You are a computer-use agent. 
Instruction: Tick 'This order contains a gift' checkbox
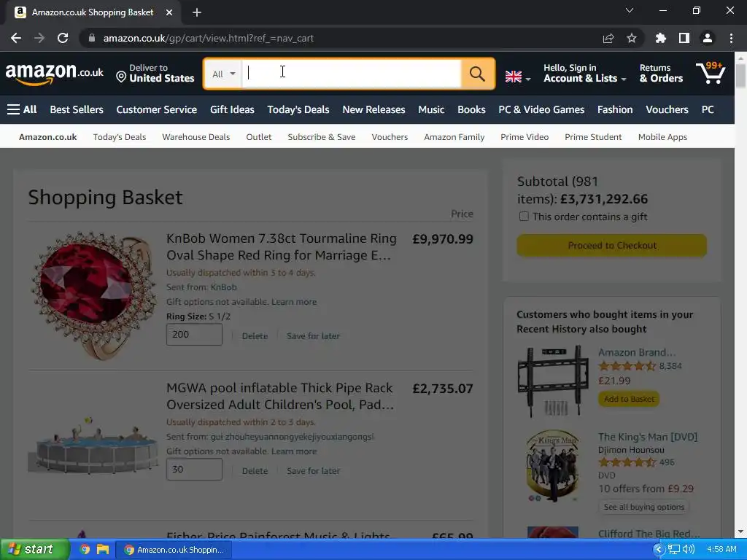click(x=524, y=217)
